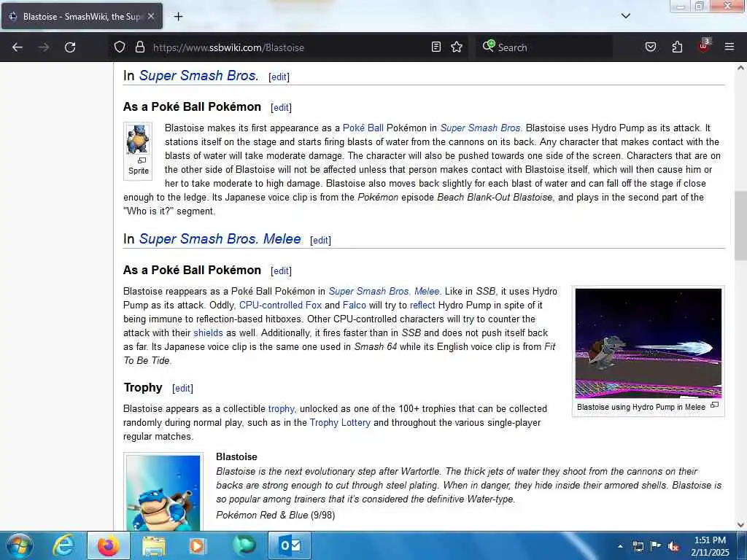Open the extensions puzzle icon
Screen dimensions: 747x560
tap(677, 47)
